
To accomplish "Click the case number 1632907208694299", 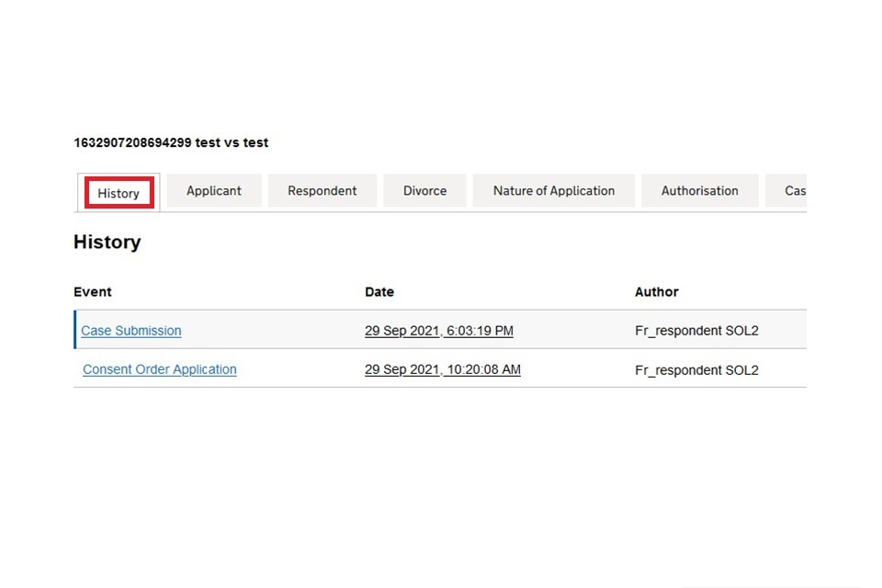I will click(132, 143).
